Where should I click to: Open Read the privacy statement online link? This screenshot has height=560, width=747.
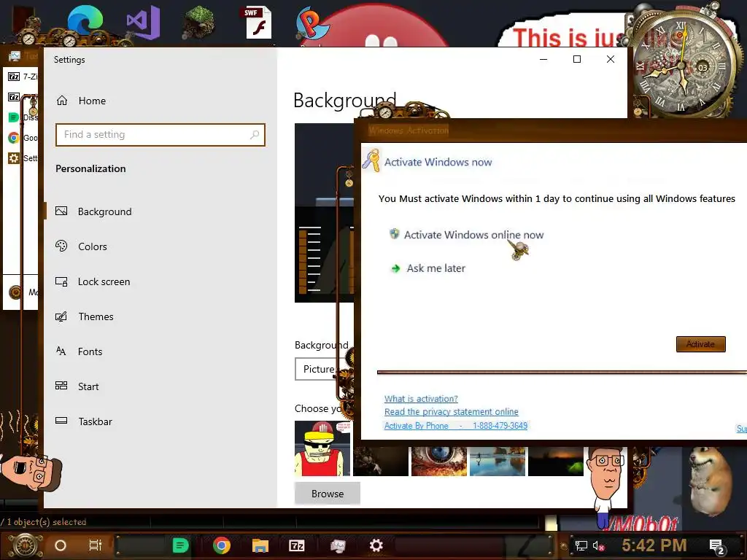[x=451, y=411]
